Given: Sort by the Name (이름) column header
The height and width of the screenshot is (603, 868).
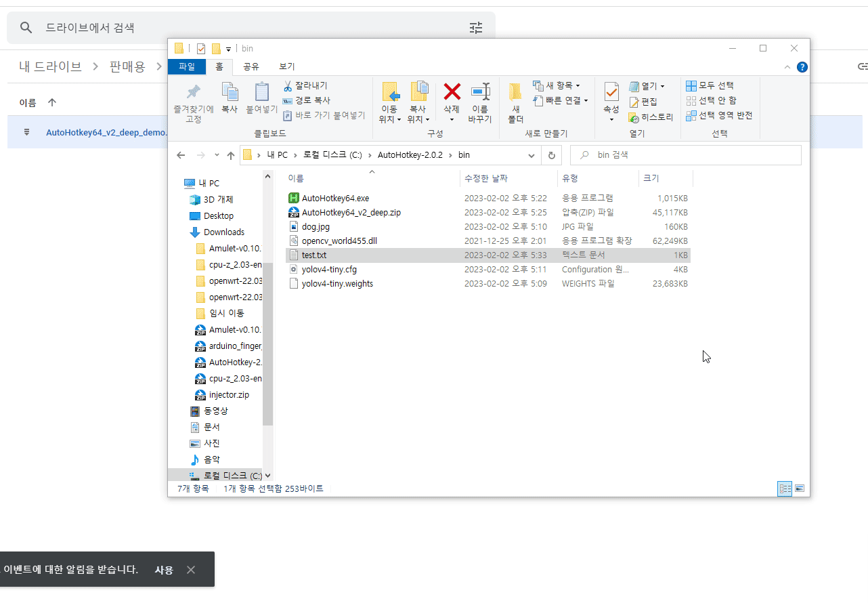Looking at the screenshot, I should pyautogui.click(x=371, y=178).
